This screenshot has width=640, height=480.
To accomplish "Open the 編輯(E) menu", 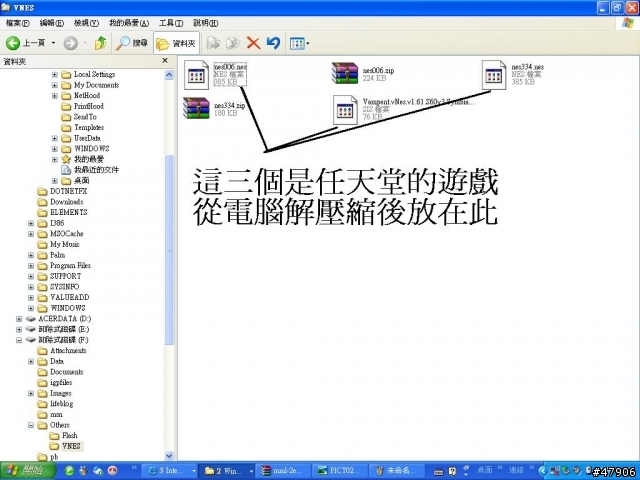I will tap(51, 23).
